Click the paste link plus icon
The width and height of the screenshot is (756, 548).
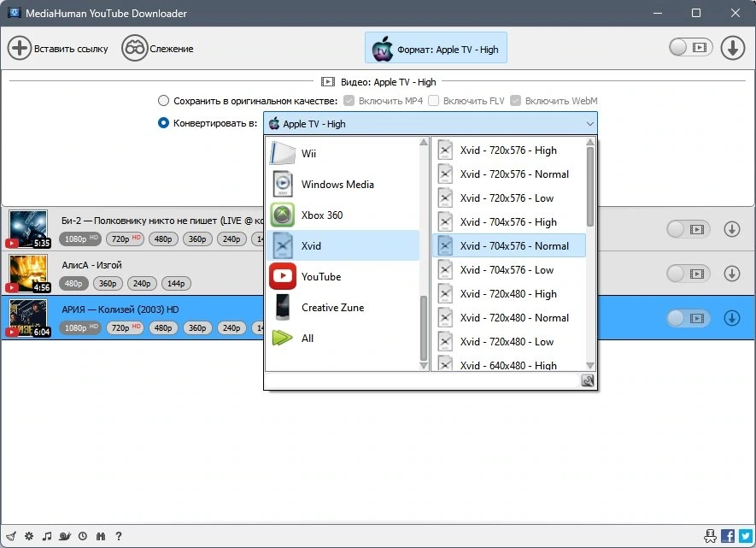click(x=20, y=48)
